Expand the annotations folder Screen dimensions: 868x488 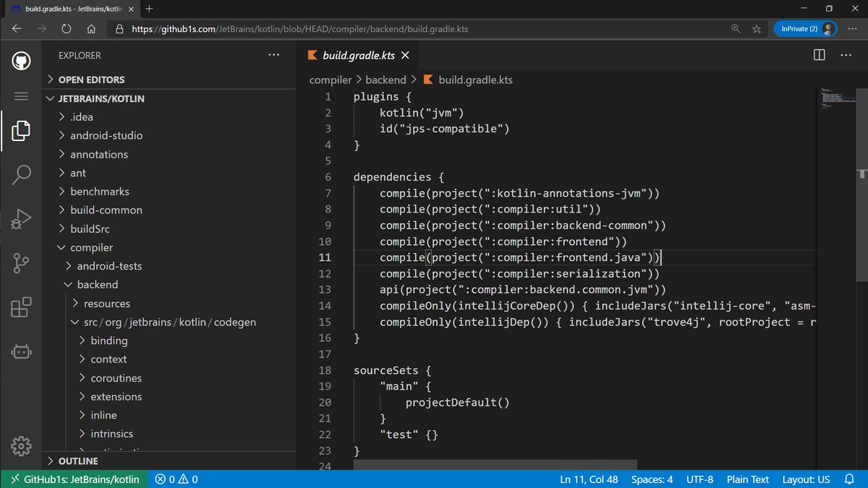(170, 154)
